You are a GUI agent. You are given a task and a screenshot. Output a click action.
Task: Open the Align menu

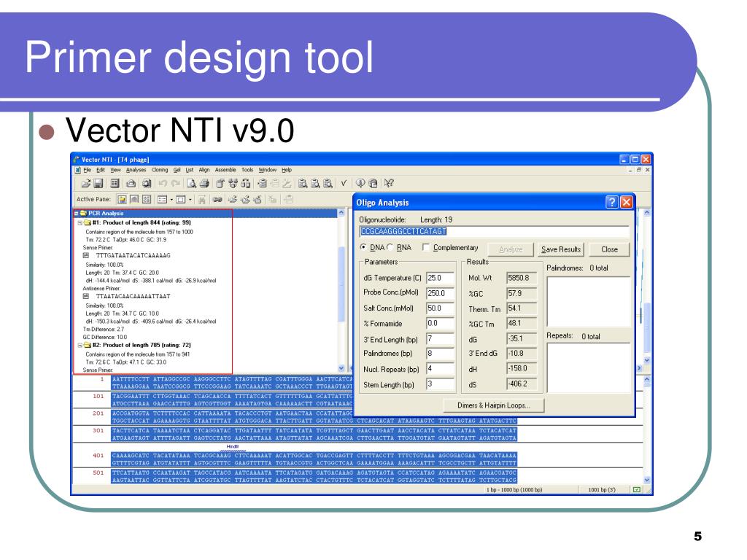tap(204, 170)
